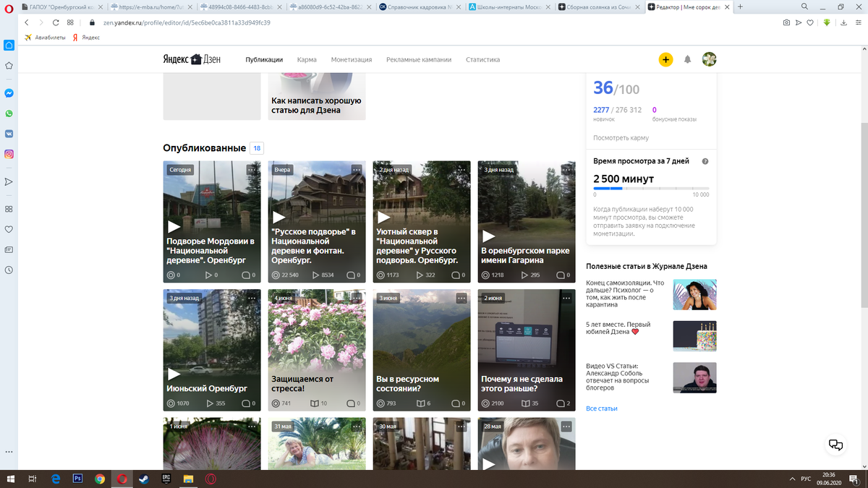The height and width of the screenshot is (488, 868).
Task: Click the published count badge 18
Action: click(257, 148)
